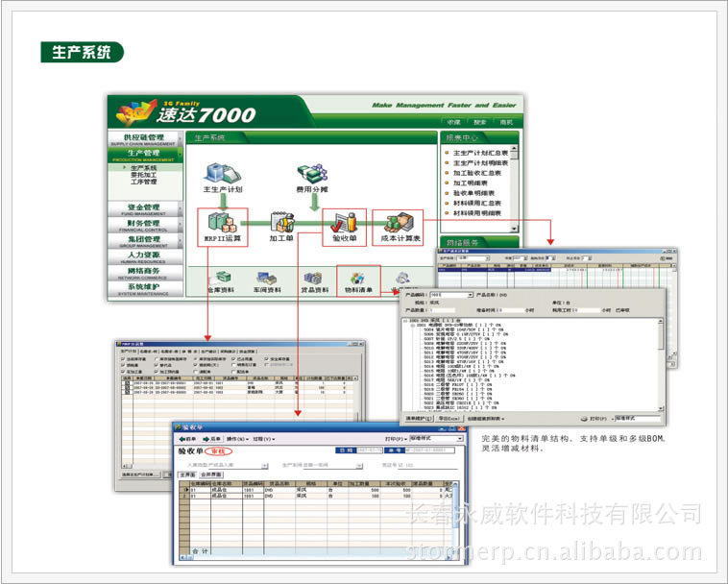Open the 物料清单 icon
728x584 pixels.
click(358, 281)
